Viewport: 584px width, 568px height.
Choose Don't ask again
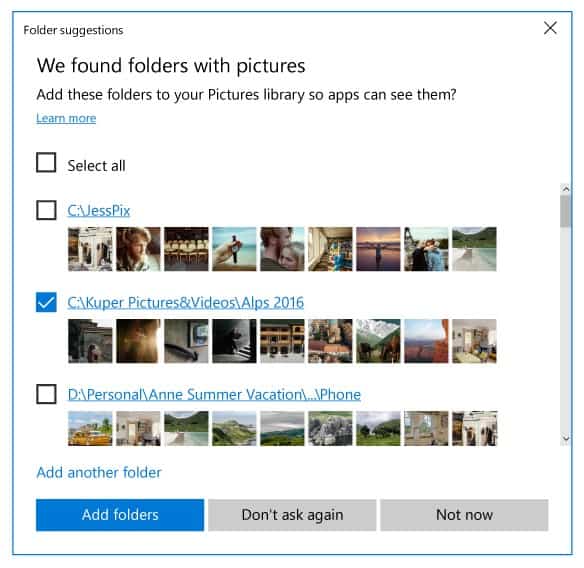click(x=292, y=515)
